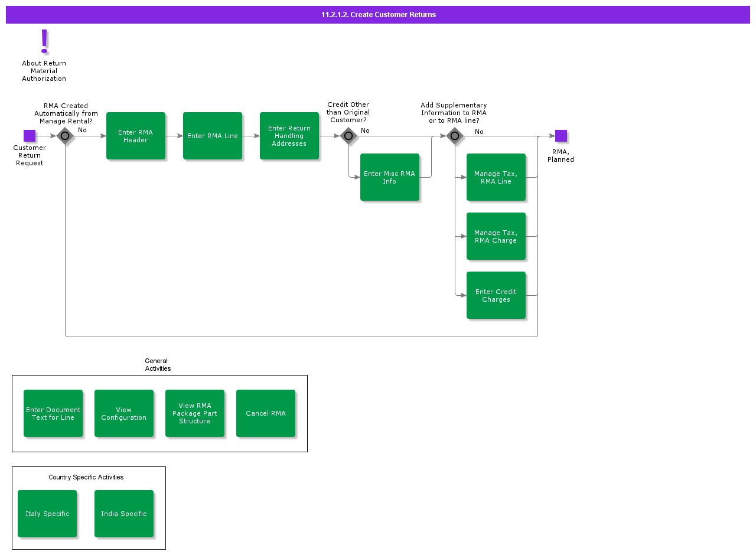Open the India Specific activity
Viewport: 756px width, 555px height.
124,514
